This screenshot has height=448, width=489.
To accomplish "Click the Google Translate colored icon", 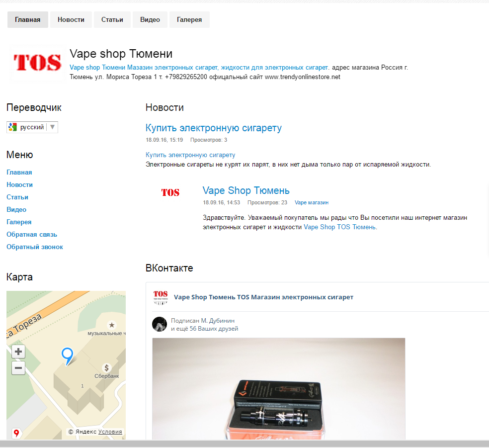I will click(x=13, y=127).
